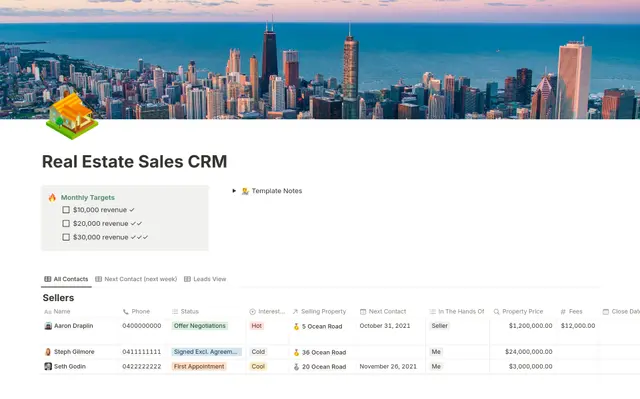Open Steph Gilmore's contact page

74,351
